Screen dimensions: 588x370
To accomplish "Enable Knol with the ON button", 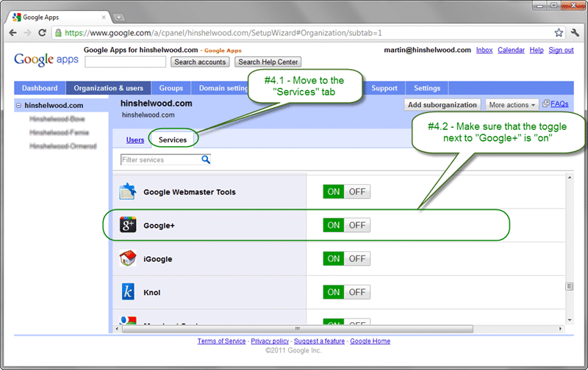I will click(x=334, y=292).
